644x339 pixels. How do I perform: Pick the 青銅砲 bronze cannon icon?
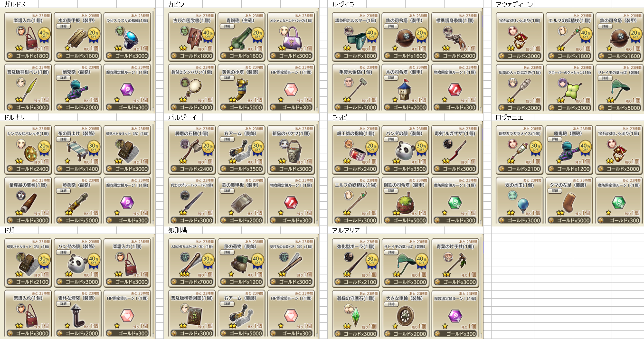pyautogui.click(x=240, y=38)
